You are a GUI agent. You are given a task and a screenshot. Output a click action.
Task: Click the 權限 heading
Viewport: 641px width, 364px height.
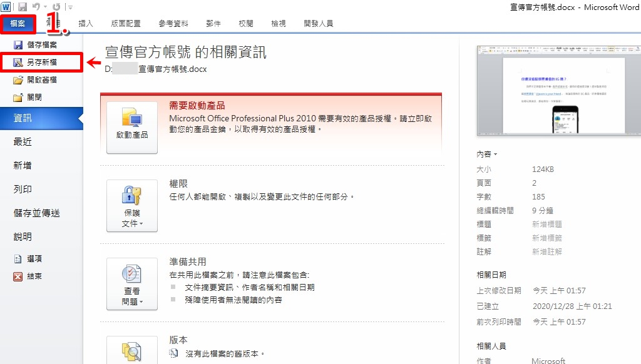click(178, 184)
